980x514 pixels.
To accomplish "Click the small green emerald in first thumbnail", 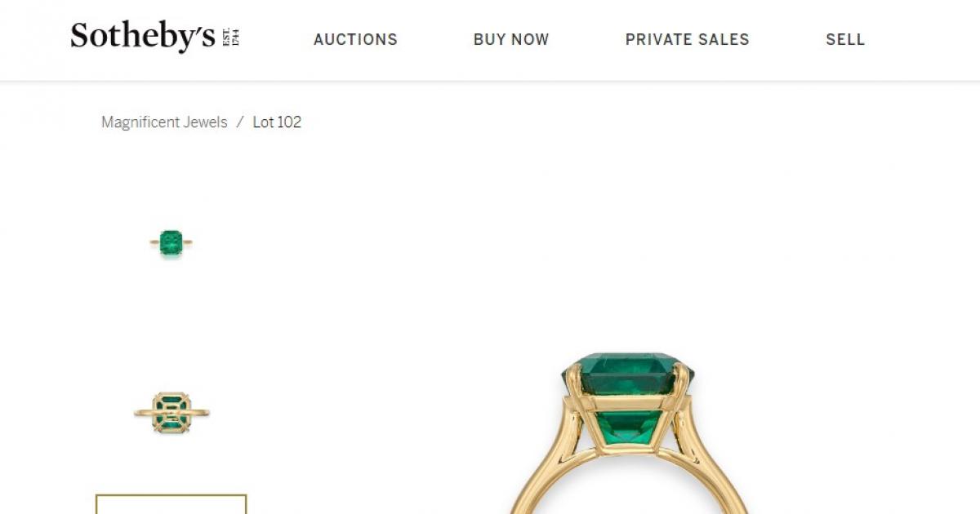I will click(x=171, y=241).
